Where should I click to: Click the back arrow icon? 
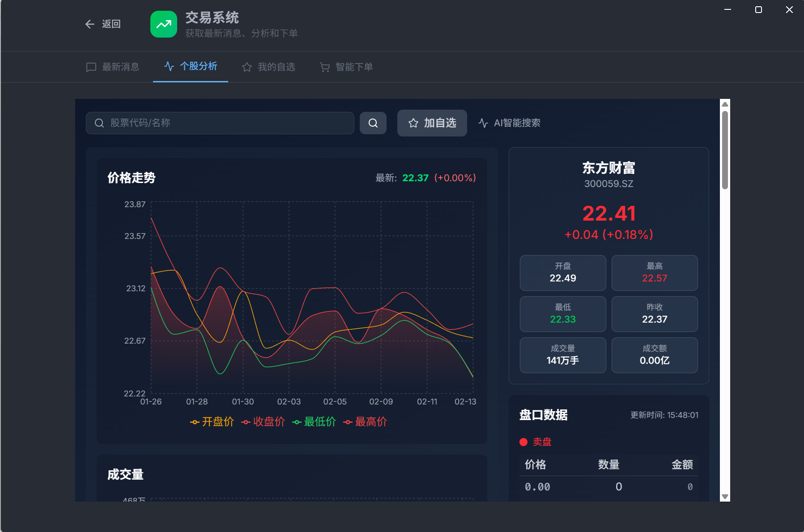(90, 24)
